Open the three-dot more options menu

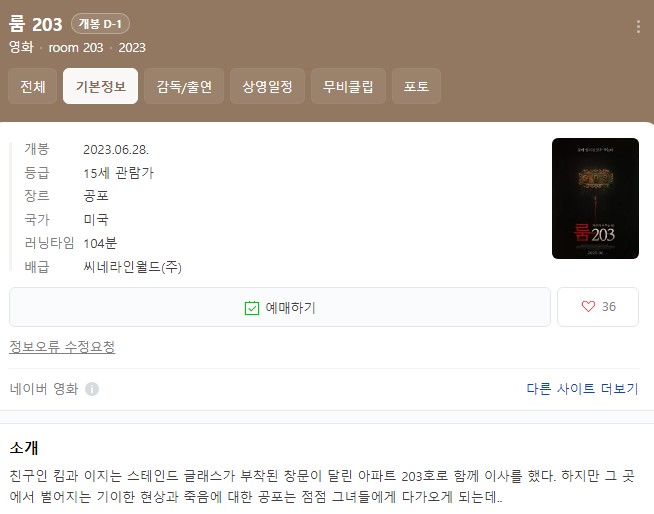(638, 27)
